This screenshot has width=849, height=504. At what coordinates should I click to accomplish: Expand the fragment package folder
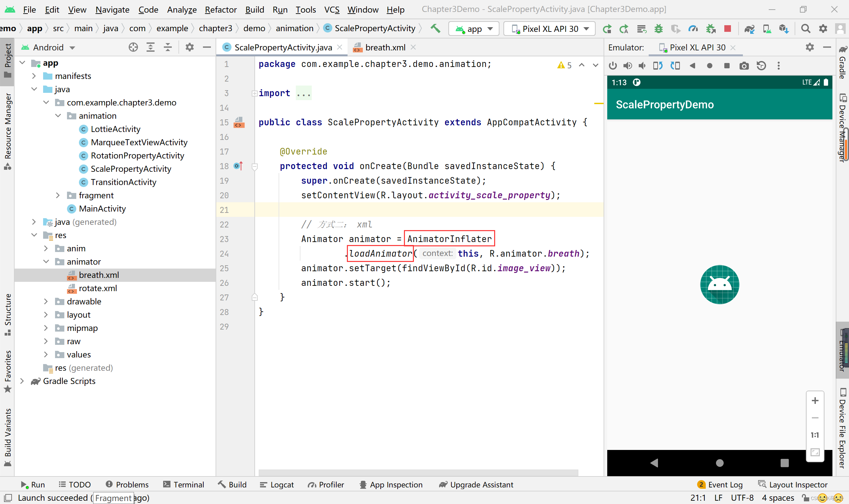58,195
